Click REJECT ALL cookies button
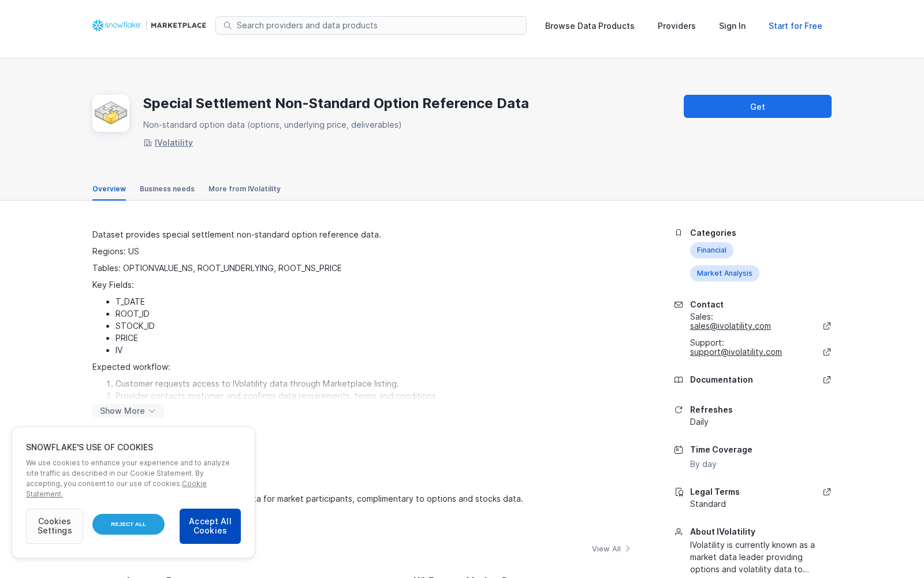924x578 pixels. tap(128, 524)
